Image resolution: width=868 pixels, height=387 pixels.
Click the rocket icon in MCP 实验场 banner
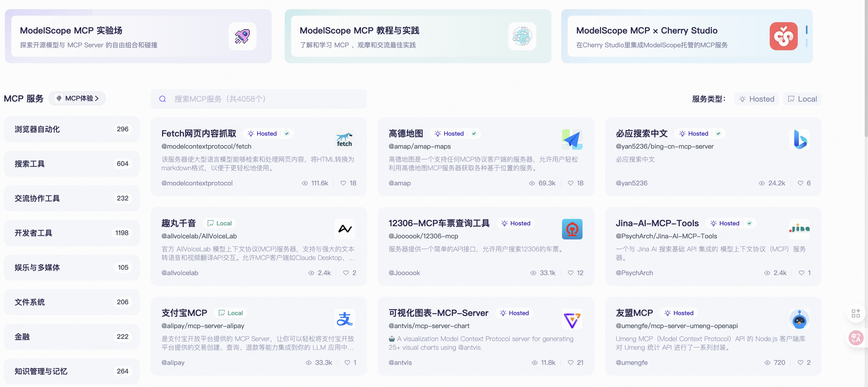[x=242, y=36]
